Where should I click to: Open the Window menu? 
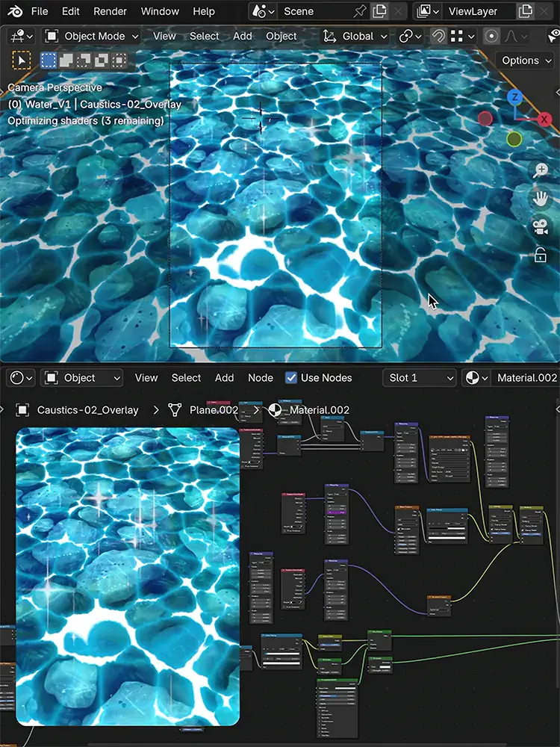(160, 11)
